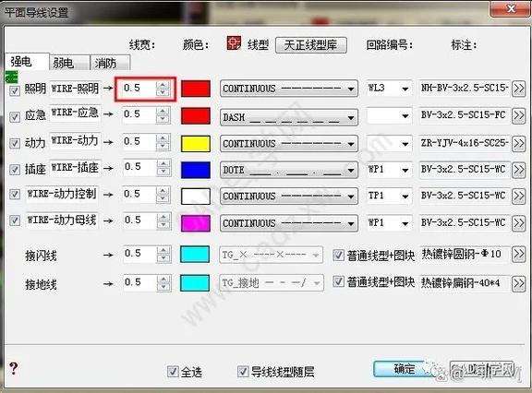Open the help question mark icon

coord(13,368)
